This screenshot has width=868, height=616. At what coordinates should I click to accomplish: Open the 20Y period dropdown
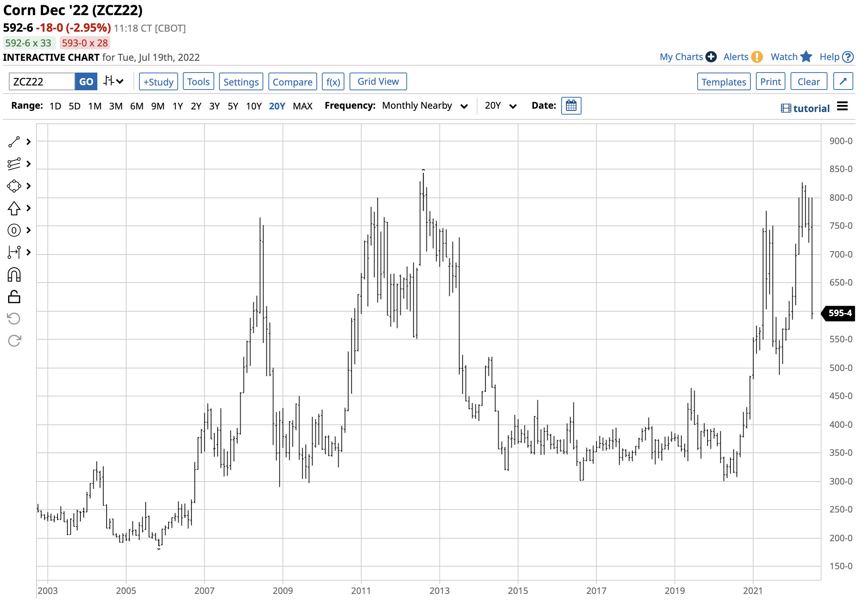click(500, 106)
